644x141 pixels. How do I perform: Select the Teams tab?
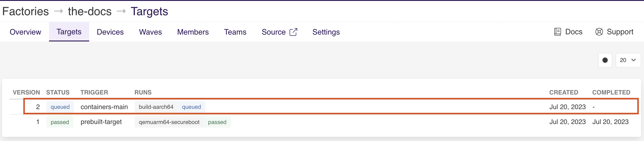tap(235, 32)
